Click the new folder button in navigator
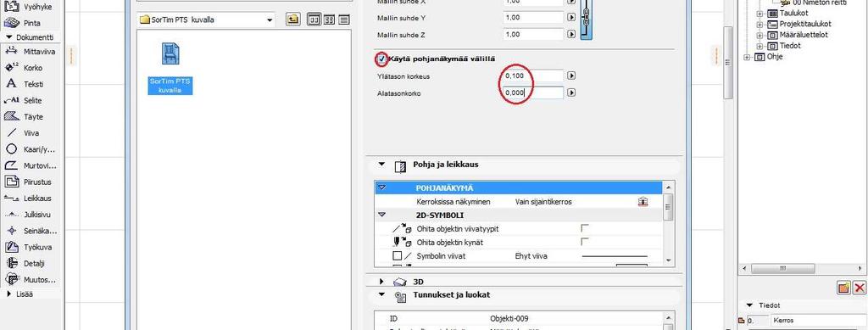This screenshot has width=868, height=330. click(843, 288)
